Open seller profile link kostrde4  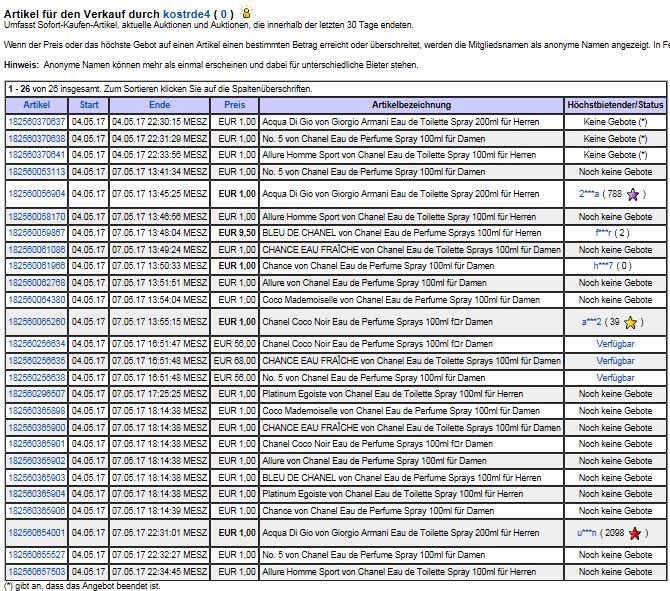tap(186, 14)
